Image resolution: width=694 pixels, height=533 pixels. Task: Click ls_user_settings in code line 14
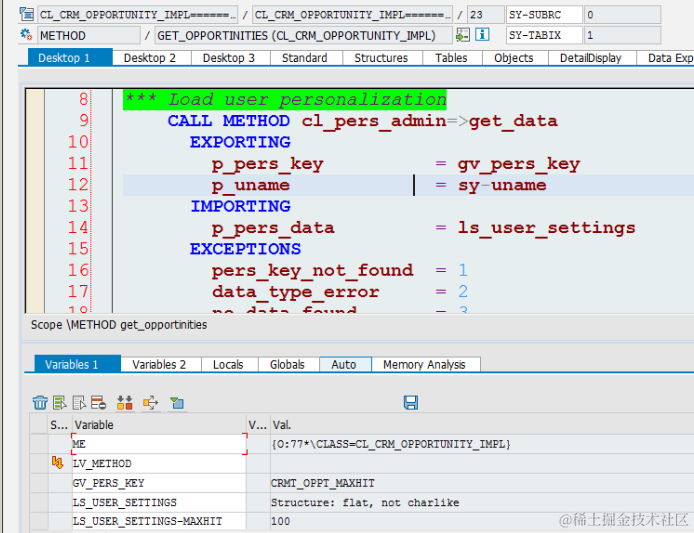coord(547,228)
